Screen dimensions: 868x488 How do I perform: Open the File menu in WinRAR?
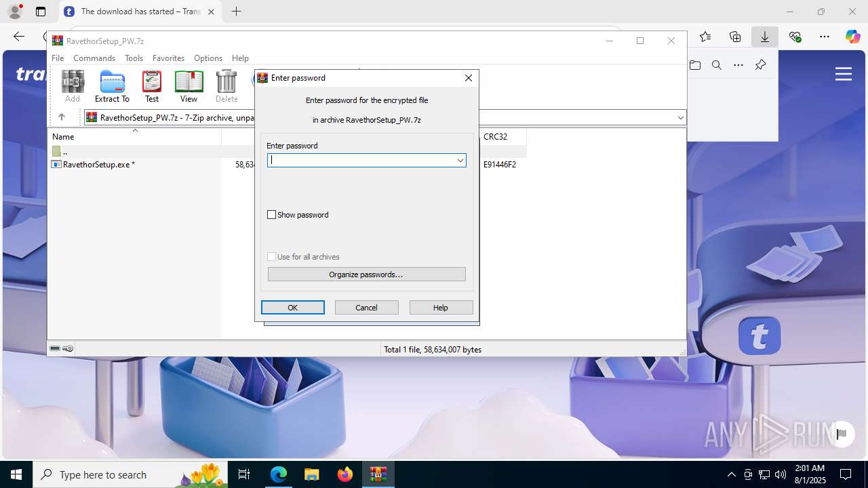click(58, 58)
